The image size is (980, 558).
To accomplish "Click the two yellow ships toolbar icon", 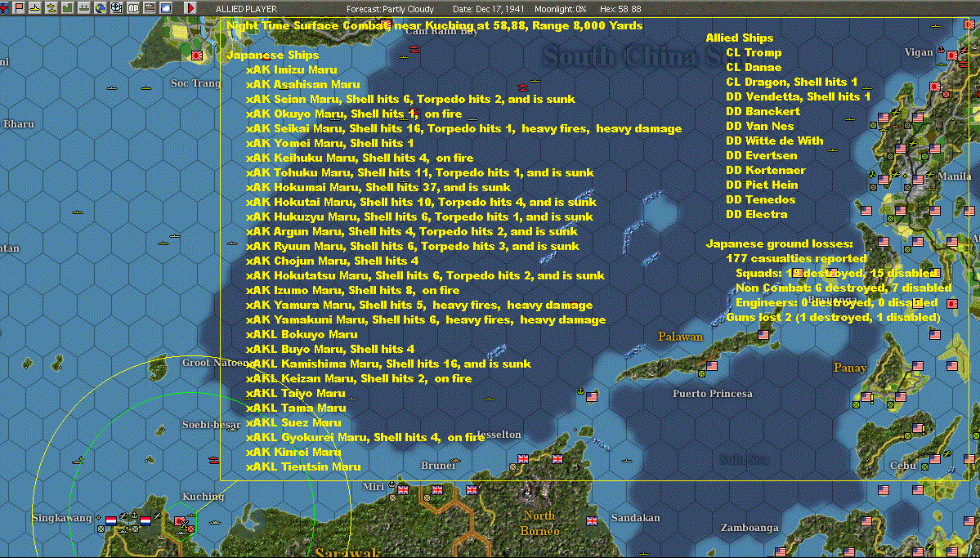I will coord(51,8).
